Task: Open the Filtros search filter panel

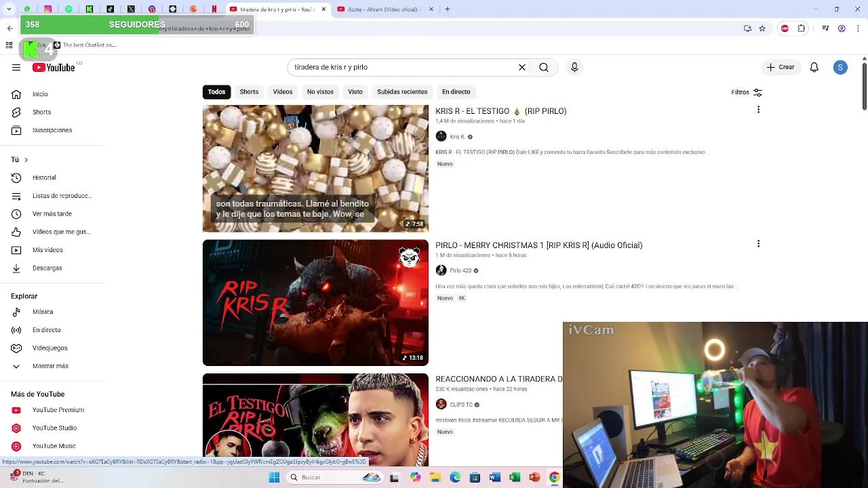Action: coord(747,92)
